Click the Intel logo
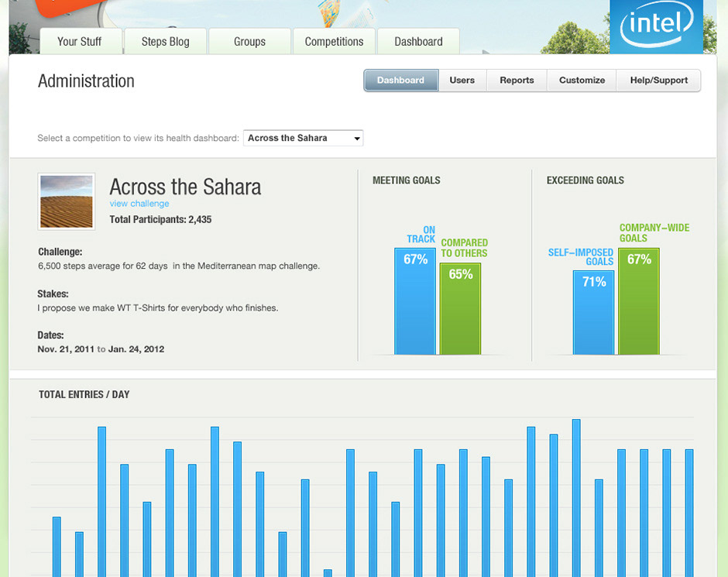The height and width of the screenshot is (577, 728). click(655, 28)
